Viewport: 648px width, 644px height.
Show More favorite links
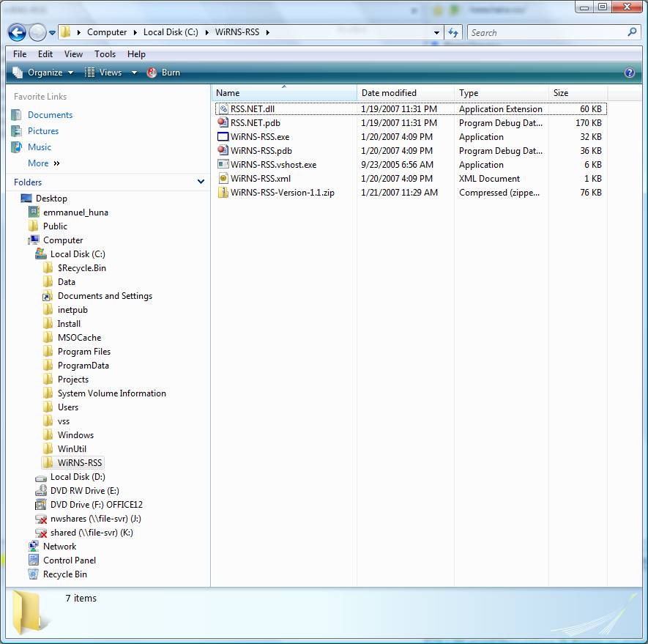tap(43, 163)
